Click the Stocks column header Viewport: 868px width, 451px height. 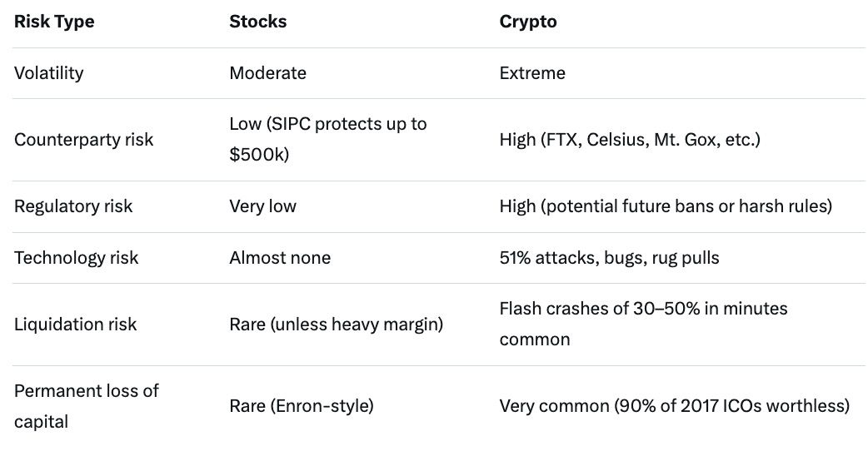tap(257, 22)
